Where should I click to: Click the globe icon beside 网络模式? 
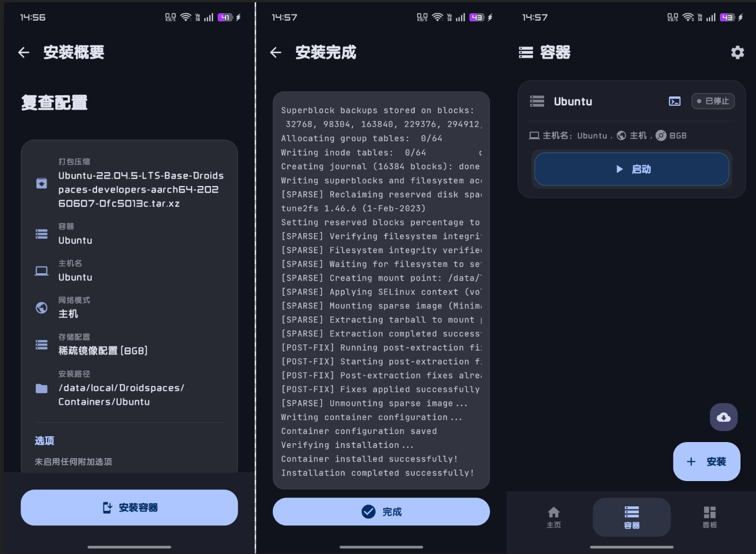[x=41, y=308]
